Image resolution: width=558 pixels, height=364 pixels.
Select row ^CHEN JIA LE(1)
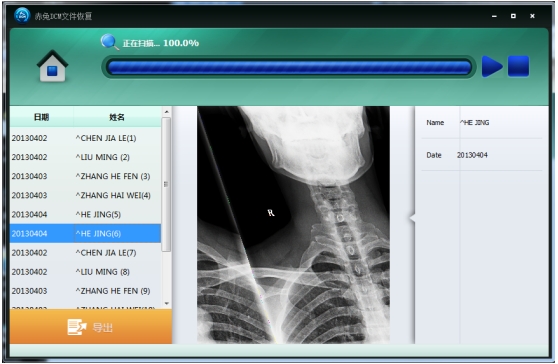pos(85,138)
